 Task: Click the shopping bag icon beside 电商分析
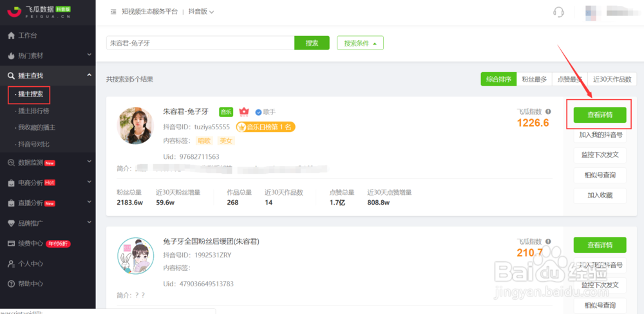pyautogui.click(x=12, y=183)
